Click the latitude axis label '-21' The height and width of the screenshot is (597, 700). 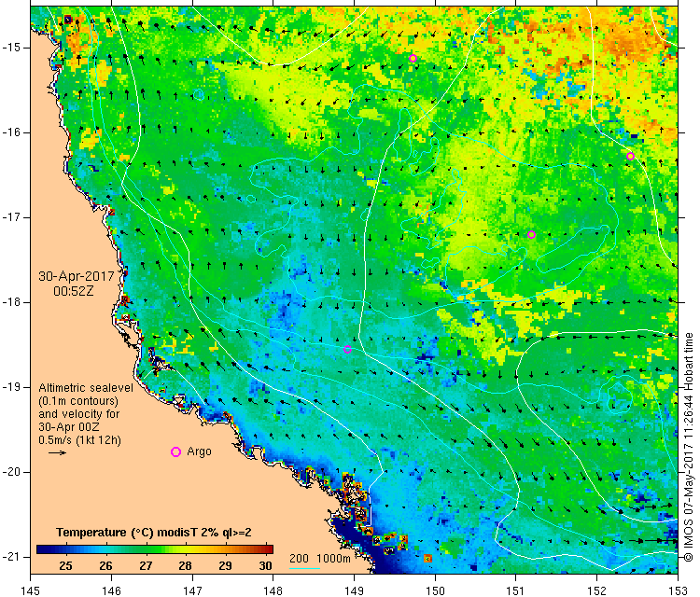click(10, 557)
